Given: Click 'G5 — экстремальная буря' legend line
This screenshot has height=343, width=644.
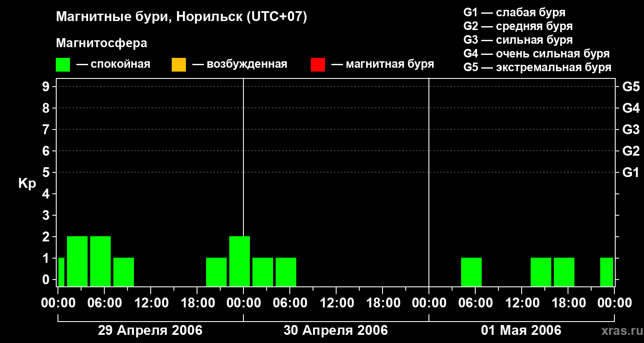Looking at the screenshot, I should (537, 68).
